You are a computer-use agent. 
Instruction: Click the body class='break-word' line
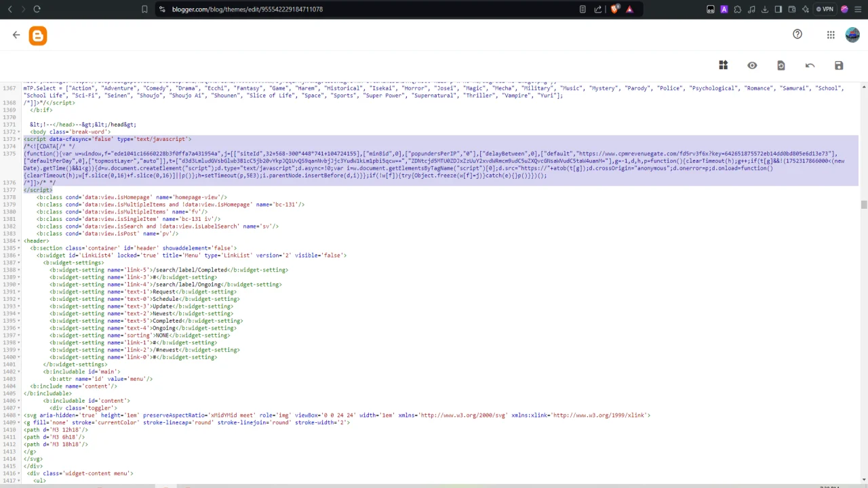click(70, 131)
